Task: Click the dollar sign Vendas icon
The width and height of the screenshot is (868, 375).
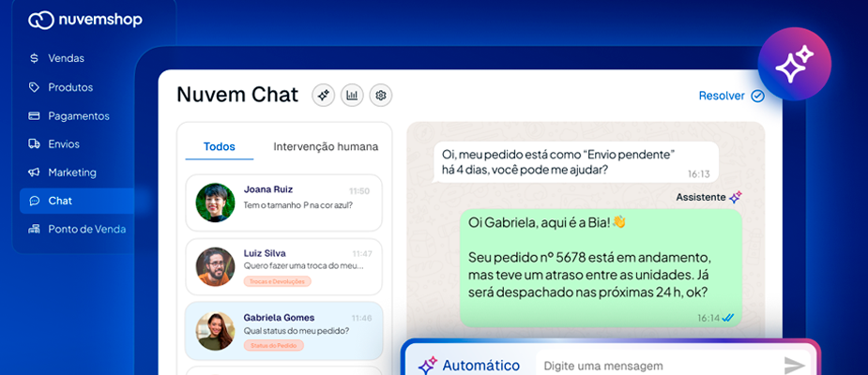Action: tap(35, 58)
